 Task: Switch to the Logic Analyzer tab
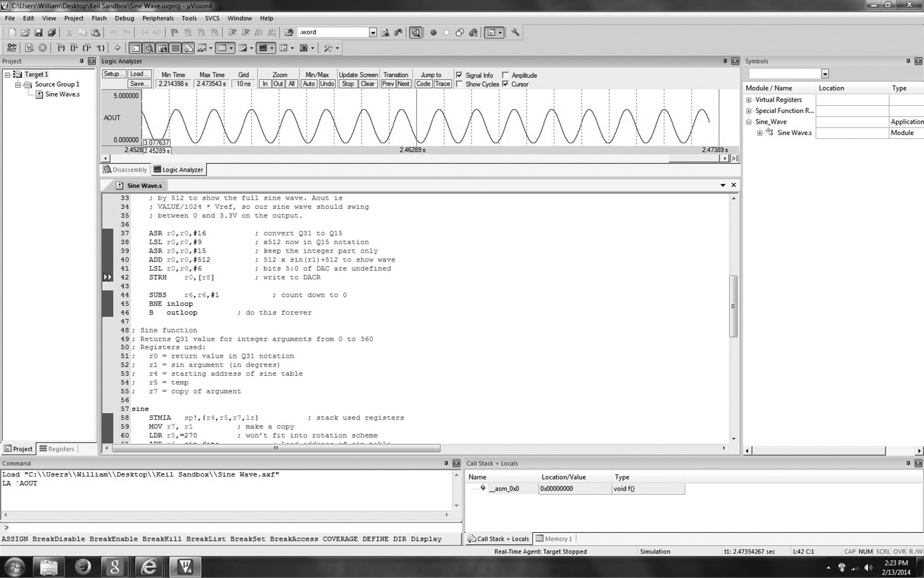tap(178, 170)
